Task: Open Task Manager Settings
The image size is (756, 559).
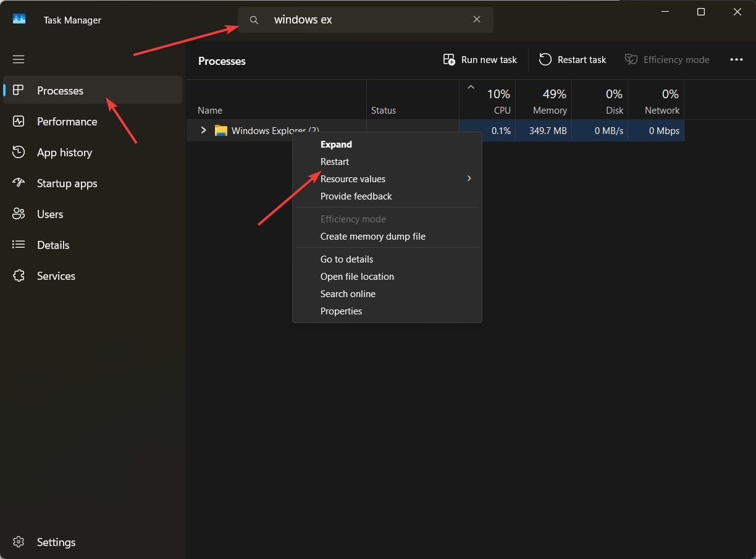Action: [x=56, y=542]
